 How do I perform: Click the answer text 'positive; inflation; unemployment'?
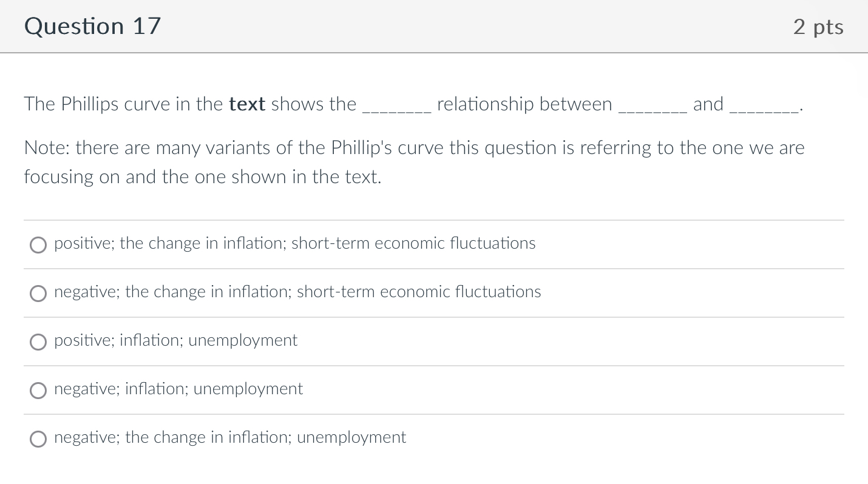[175, 340]
